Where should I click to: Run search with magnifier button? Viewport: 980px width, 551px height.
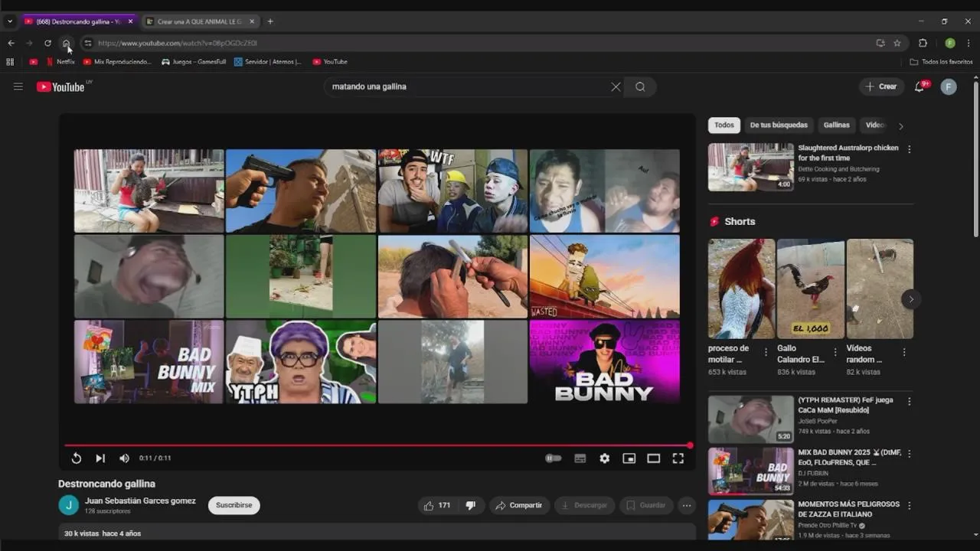point(640,86)
